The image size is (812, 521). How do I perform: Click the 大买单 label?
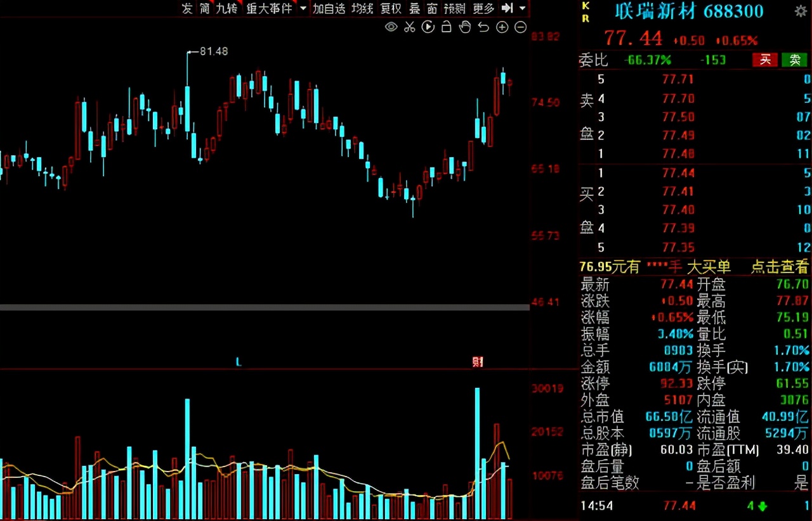(x=709, y=267)
